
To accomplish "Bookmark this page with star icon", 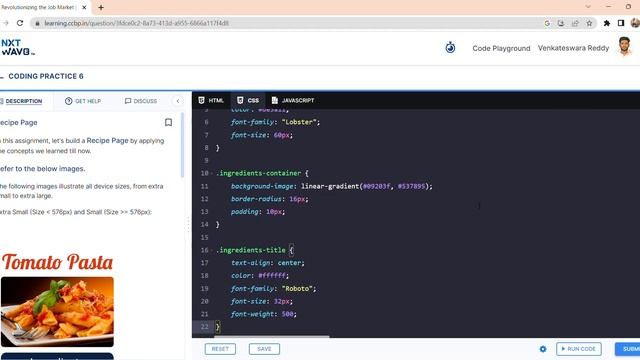I will pos(589,23).
